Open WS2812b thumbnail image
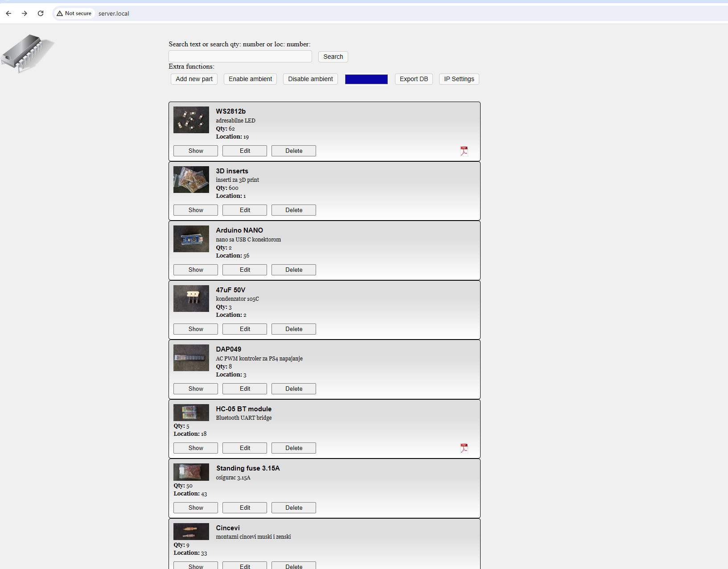728x569 pixels. tap(191, 120)
